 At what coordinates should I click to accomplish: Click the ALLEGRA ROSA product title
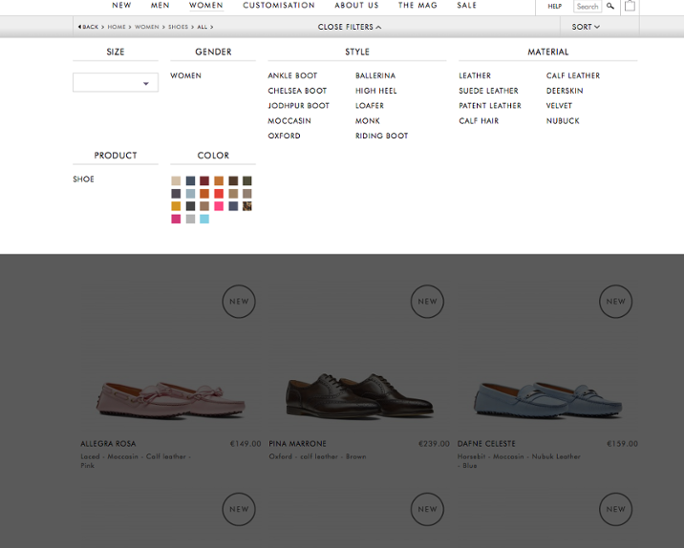tap(108, 444)
